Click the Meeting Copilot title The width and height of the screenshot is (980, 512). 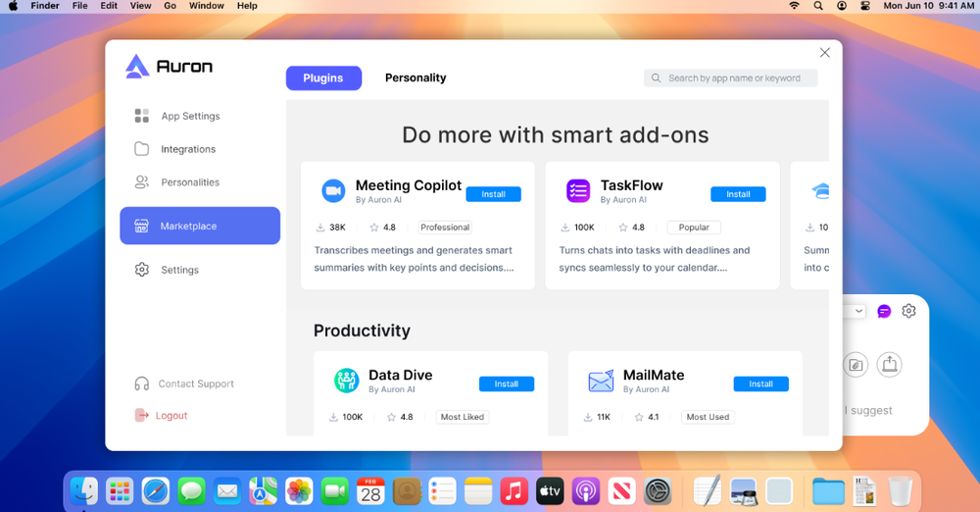point(408,185)
